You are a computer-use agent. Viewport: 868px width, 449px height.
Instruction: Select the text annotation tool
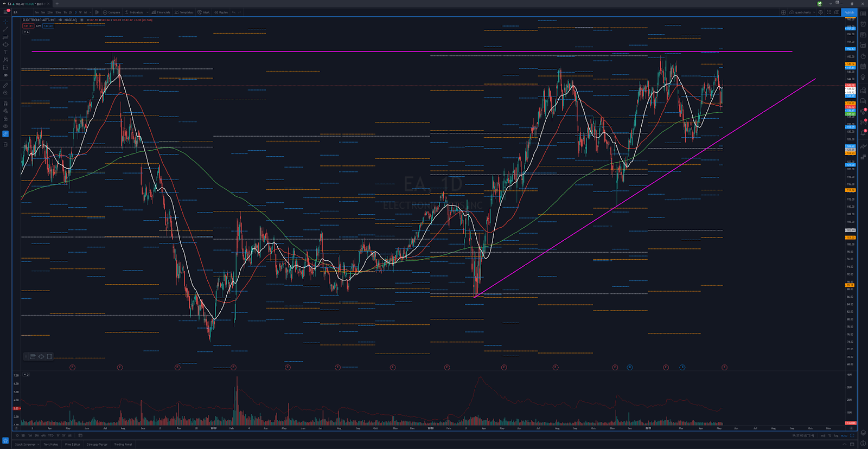(x=5, y=52)
